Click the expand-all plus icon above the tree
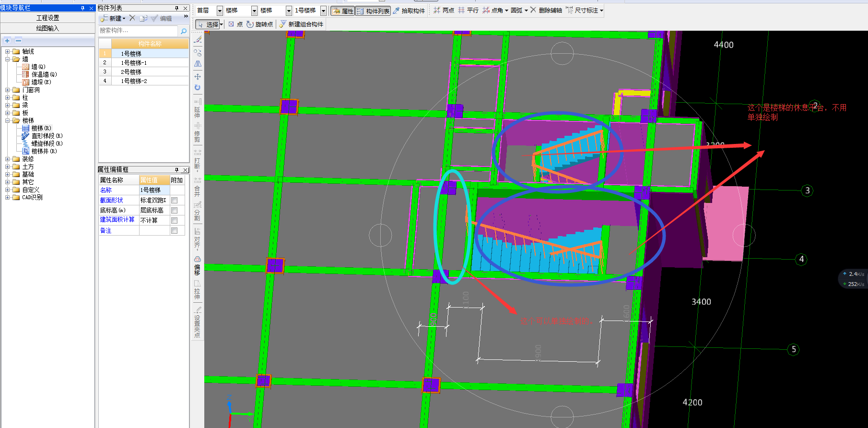This screenshot has height=428, width=868. (x=7, y=41)
